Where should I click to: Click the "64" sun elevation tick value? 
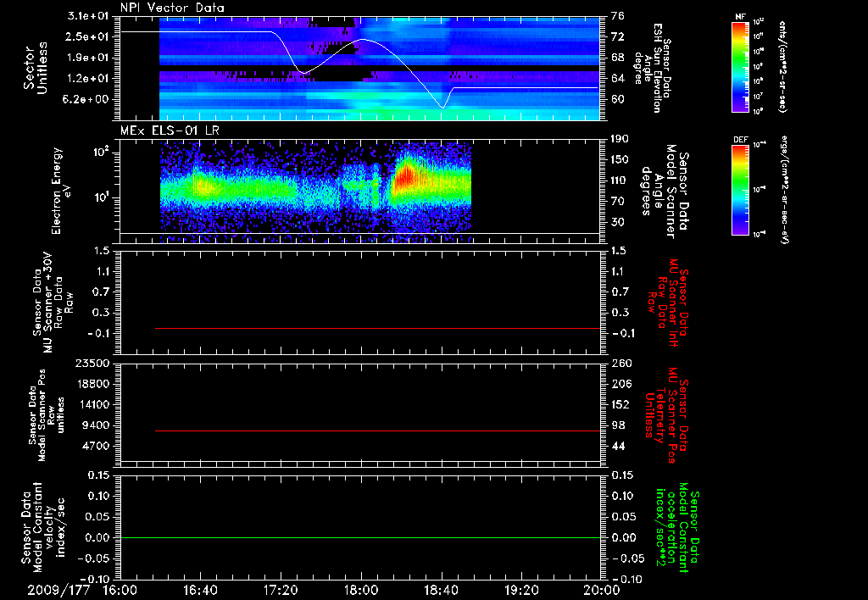[x=617, y=79]
